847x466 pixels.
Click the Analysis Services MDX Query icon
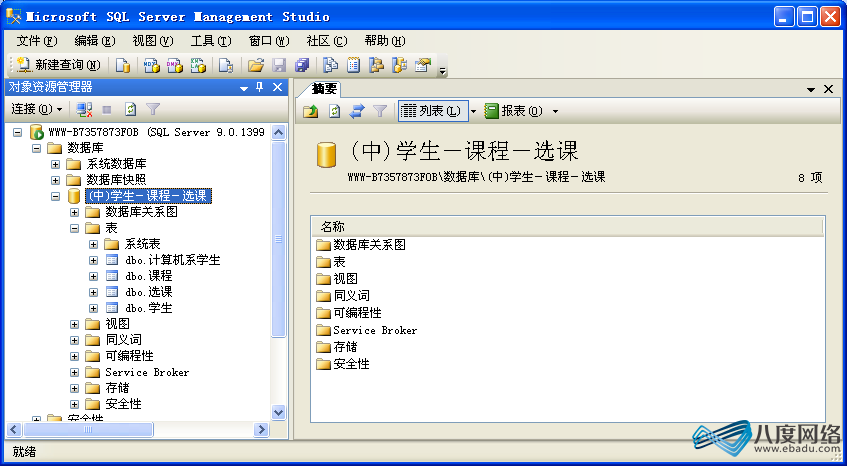[x=152, y=66]
